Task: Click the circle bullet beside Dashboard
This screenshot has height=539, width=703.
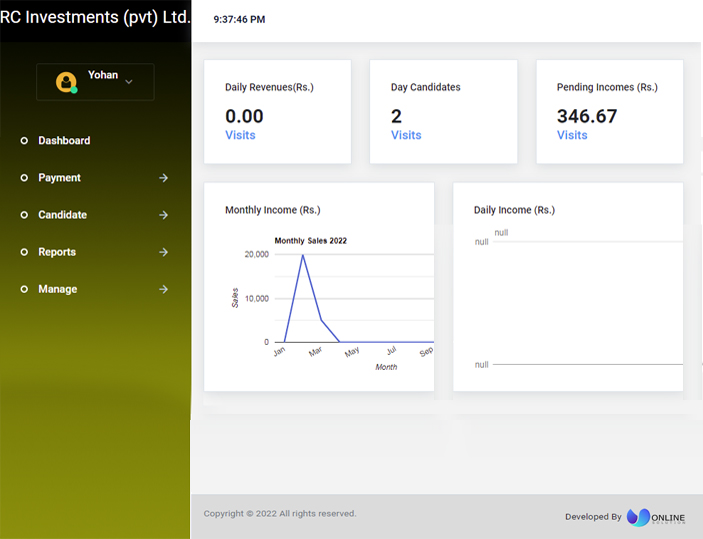Action: coord(24,141)
